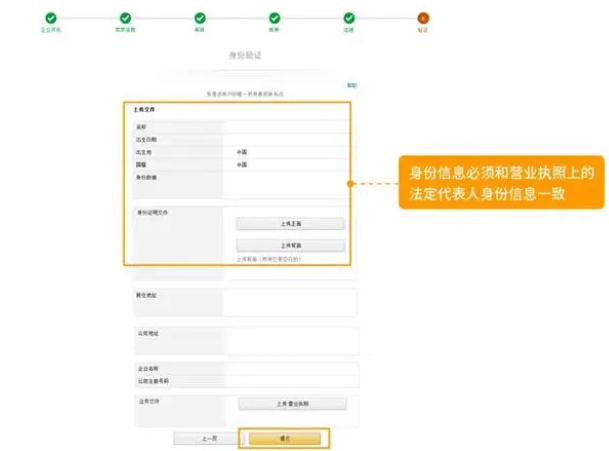Image resolution: width=609 pixels, height=451 pixels.
Task: Click the 上传文件 section heading
Action: (144, 110)
